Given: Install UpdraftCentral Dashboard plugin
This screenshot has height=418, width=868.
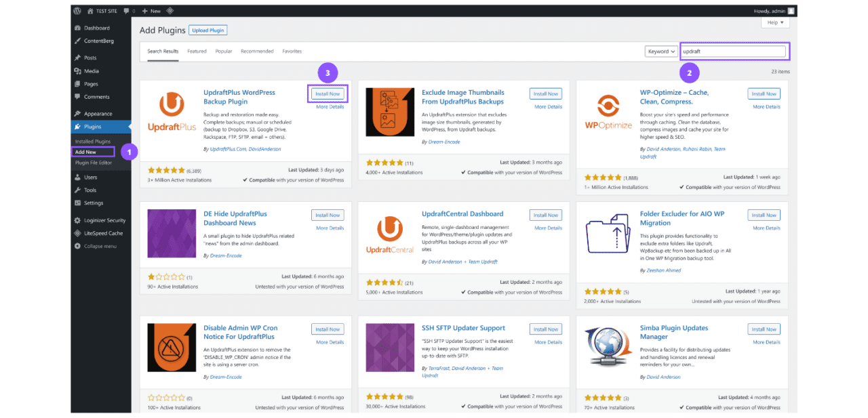Looking at the screenshot, I should click(546, 215).
